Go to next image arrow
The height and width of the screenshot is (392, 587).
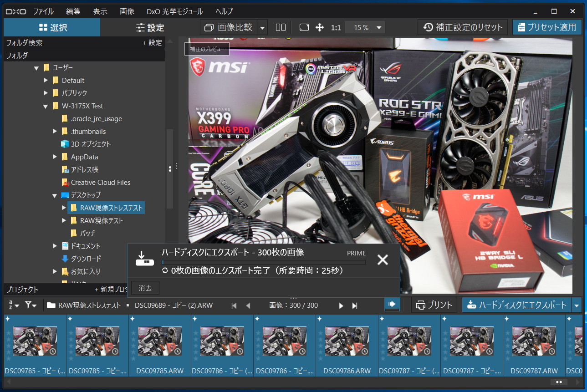coord(341,305)
